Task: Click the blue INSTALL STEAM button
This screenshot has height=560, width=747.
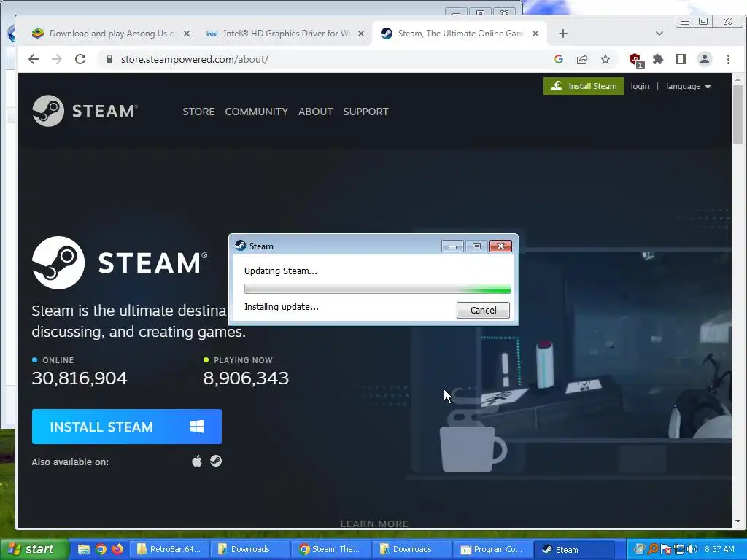Action: [x=127, y=427]
